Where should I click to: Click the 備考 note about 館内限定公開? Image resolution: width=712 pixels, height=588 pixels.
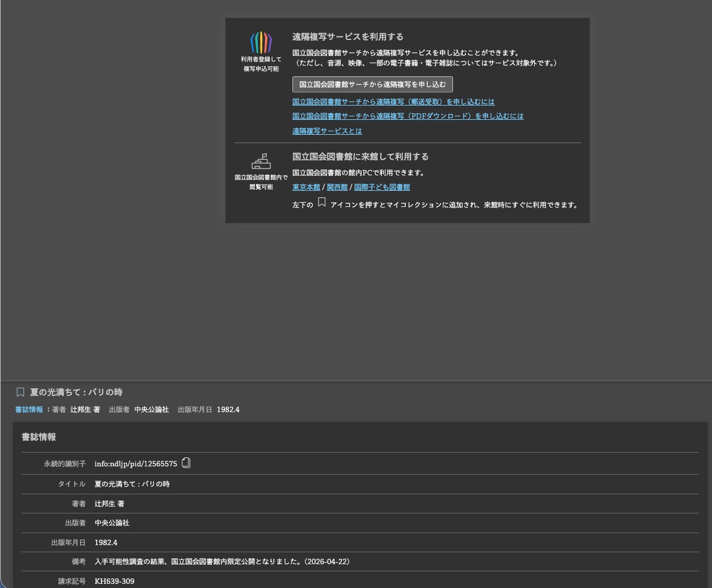[223, 562]
